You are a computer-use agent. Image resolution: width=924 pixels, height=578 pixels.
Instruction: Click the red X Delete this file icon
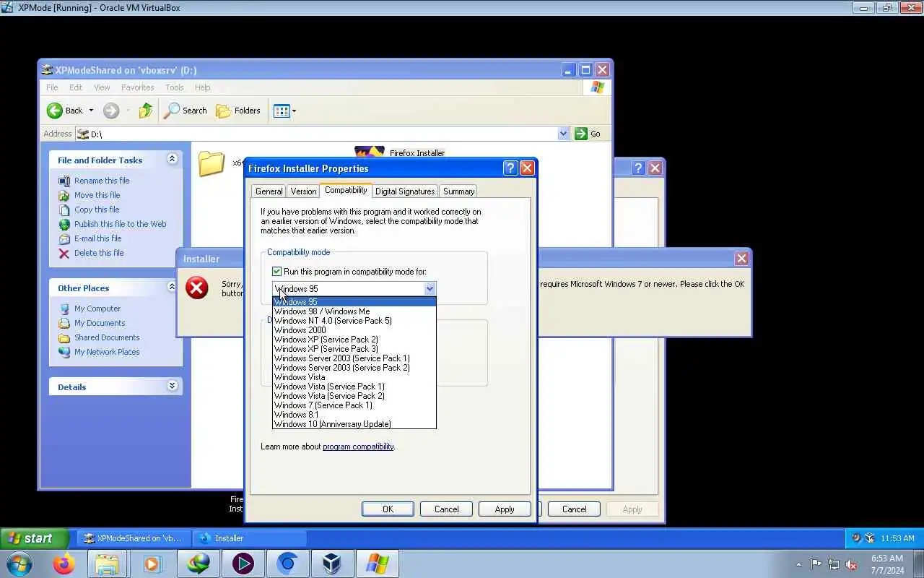[64, 253]
